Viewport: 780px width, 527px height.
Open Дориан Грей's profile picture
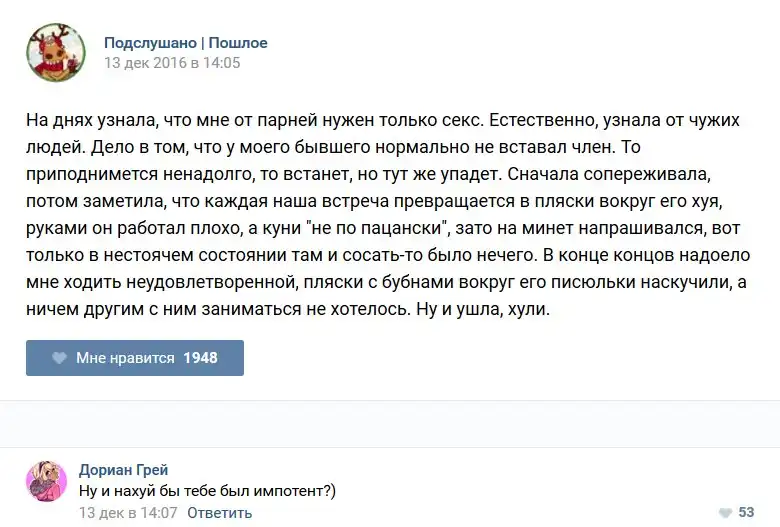pos(47,482)
